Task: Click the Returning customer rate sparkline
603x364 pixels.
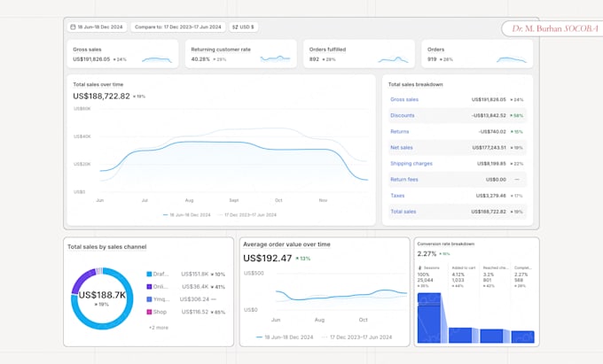Action: click(x=275, y=58)
